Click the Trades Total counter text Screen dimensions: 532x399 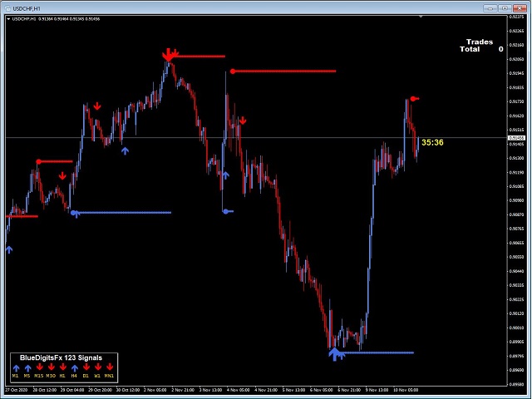481,46
